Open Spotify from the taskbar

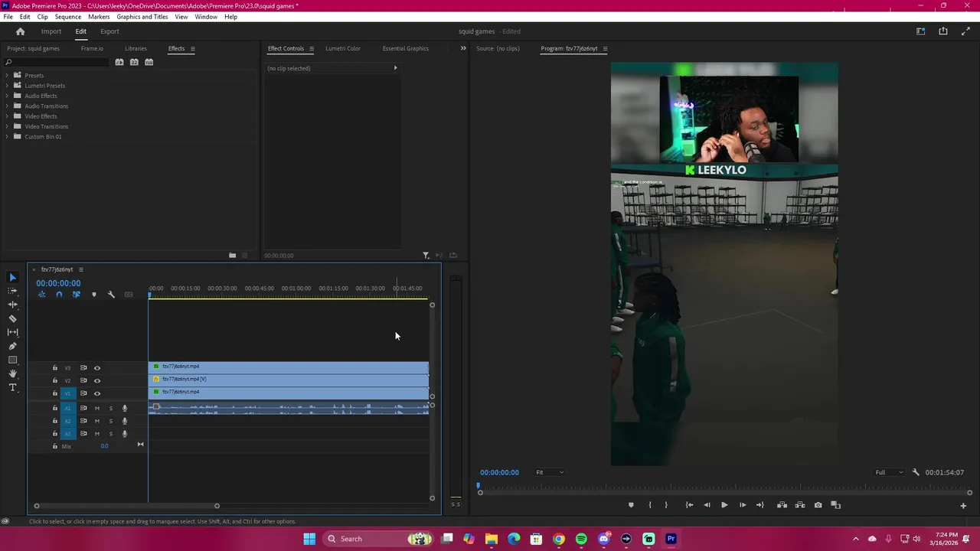click(581, 539)
